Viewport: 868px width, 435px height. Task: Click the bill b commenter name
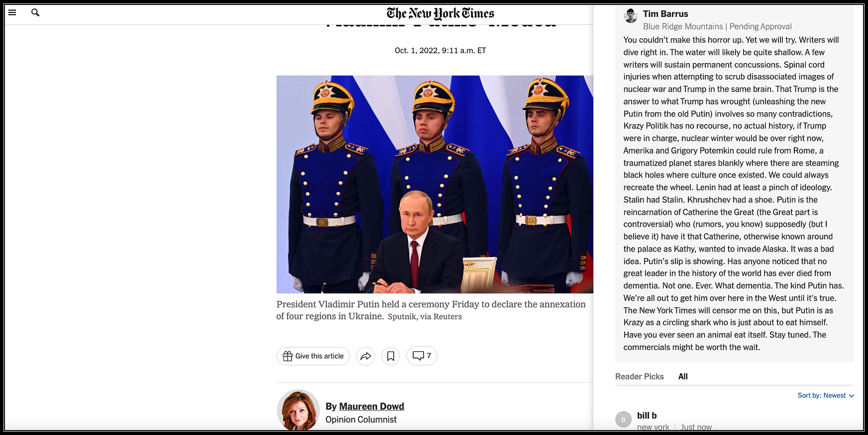coord(647,416)
